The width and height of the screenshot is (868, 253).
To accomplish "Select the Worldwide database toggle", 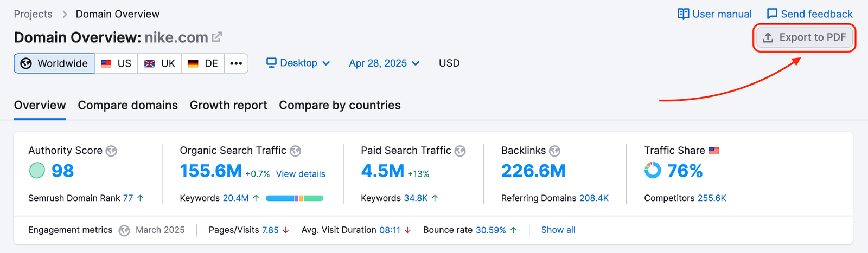I will [54, 63].
